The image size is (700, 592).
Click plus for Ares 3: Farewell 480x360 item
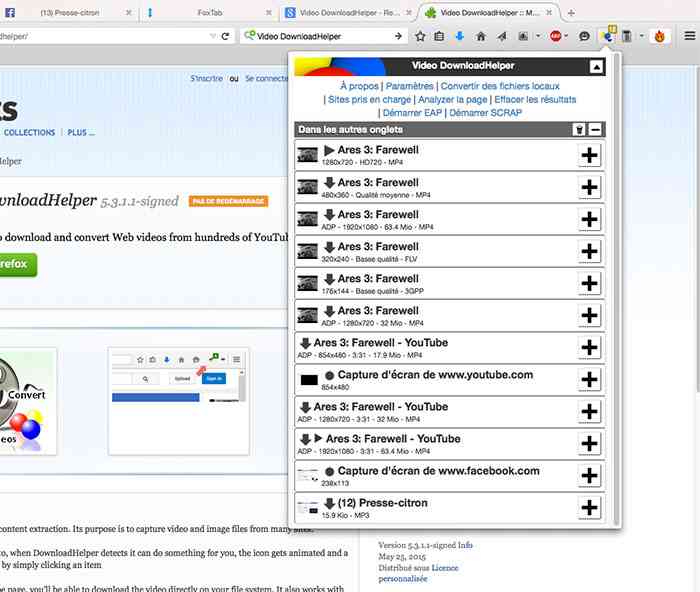(x=589, y=187)
